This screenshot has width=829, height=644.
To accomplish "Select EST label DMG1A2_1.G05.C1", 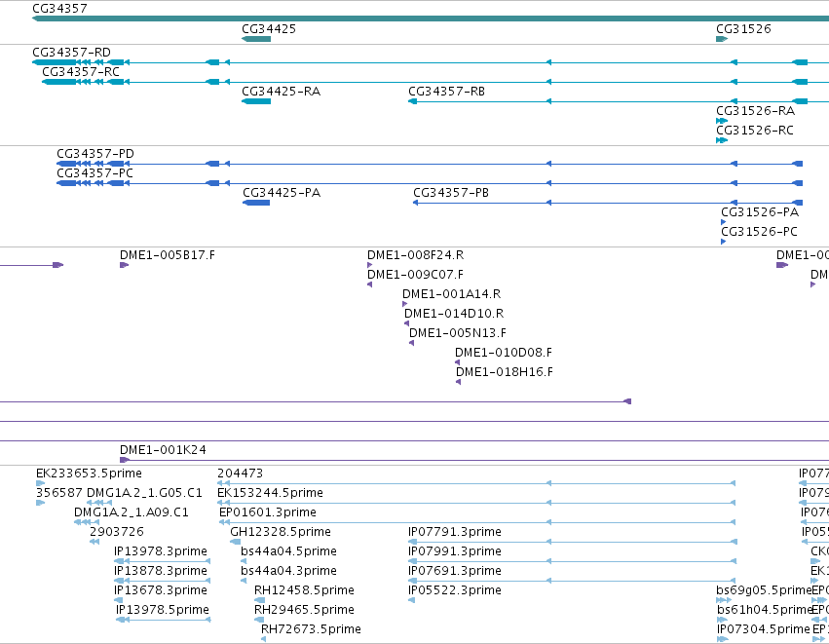I will point(144,493).
